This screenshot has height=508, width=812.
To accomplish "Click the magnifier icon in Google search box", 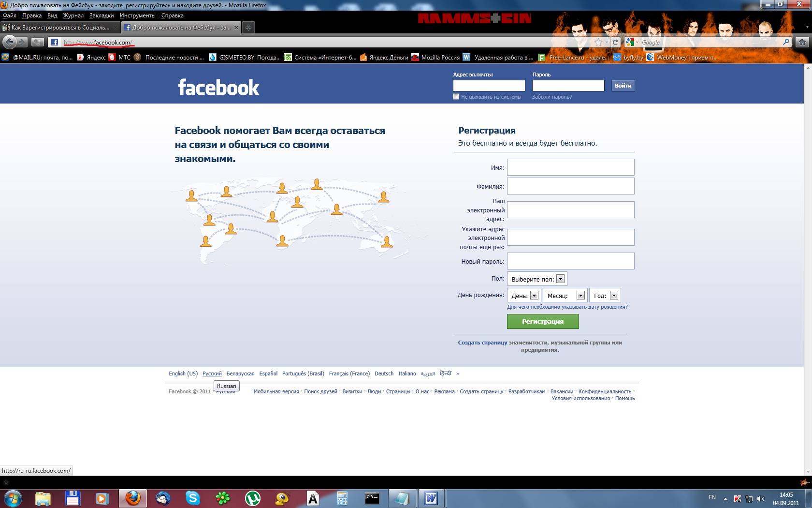I will 786,42.
